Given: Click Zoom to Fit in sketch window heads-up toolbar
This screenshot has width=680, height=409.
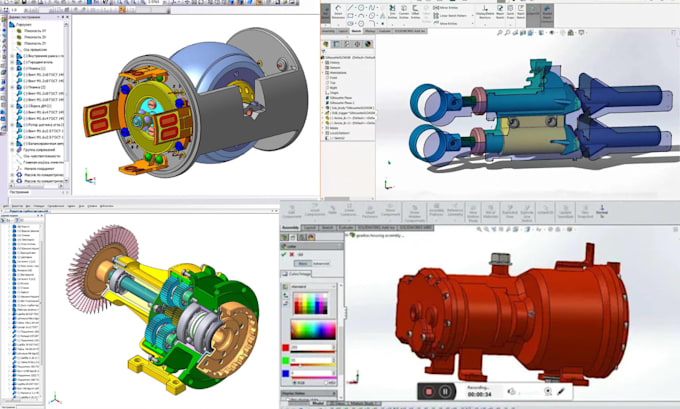Looking at the screenshot, I should 499,33.
